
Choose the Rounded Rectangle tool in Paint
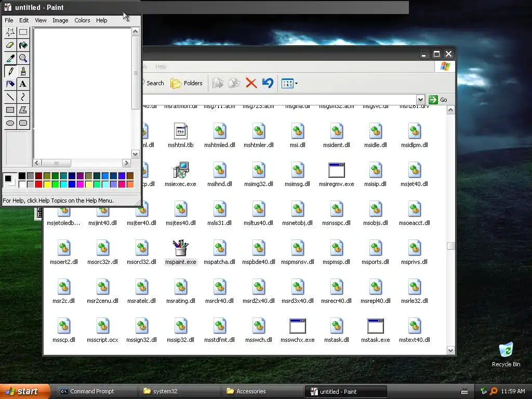[x=23, y=123]
